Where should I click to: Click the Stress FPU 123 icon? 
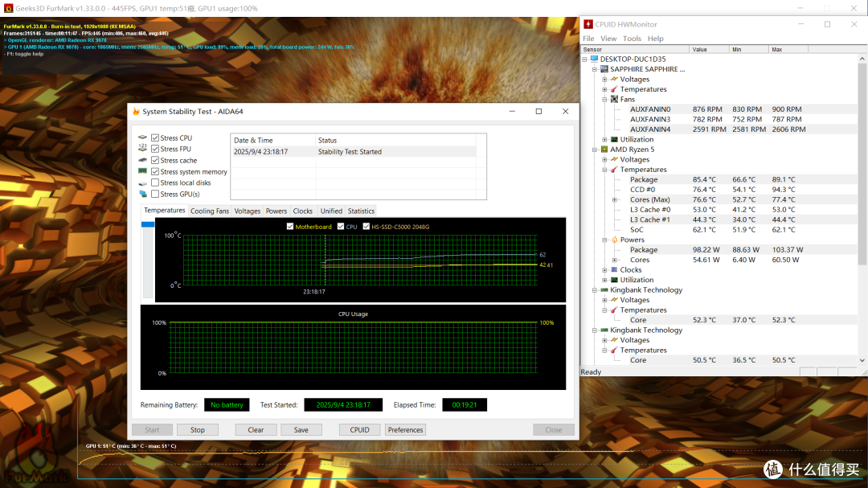coord(143,149)
